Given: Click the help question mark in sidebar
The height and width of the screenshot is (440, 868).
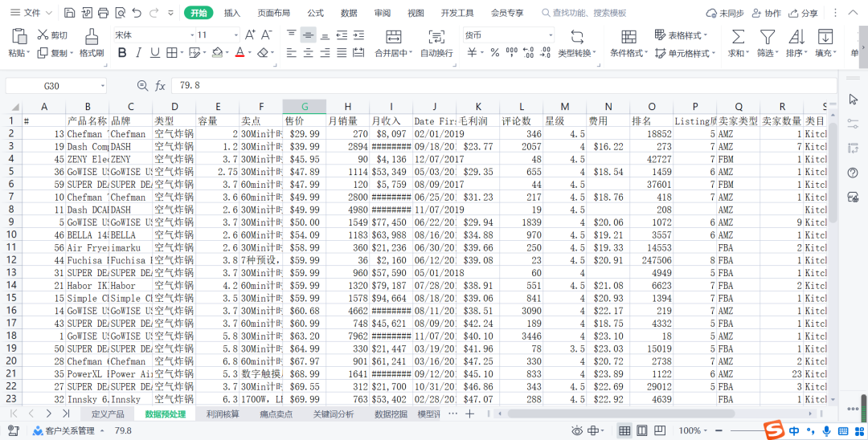Looking at the screenshot, I should 853,173.
